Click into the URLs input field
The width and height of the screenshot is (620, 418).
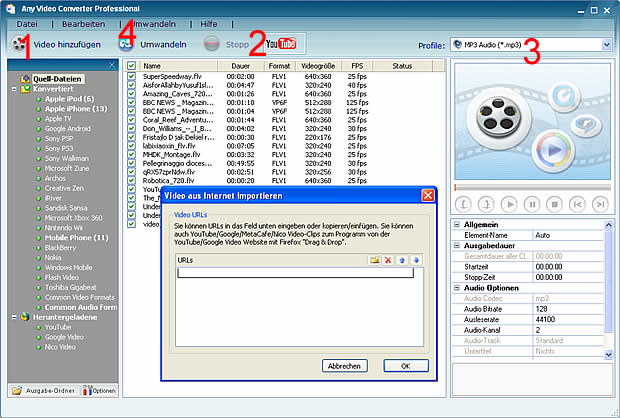[295, 273]
